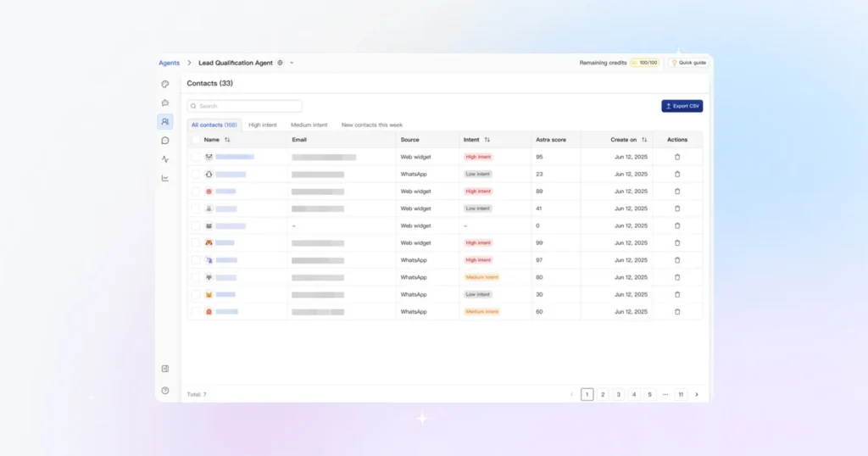Click the Contacts (33) page heading
Image resolution: width=868 pixels, height=456 pixels.
click(x=210, y=84)
